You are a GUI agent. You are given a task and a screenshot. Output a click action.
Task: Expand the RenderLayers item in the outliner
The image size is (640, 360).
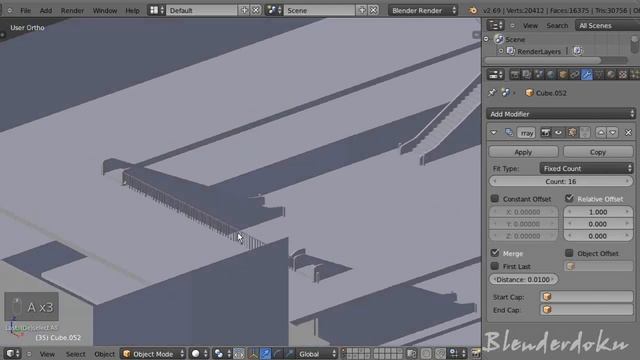pos(501,51)
